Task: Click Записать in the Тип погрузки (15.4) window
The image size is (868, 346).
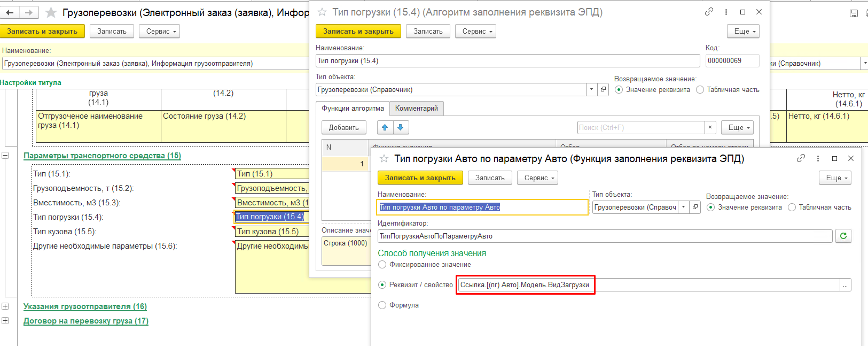Action: click(x=428, y=31)
